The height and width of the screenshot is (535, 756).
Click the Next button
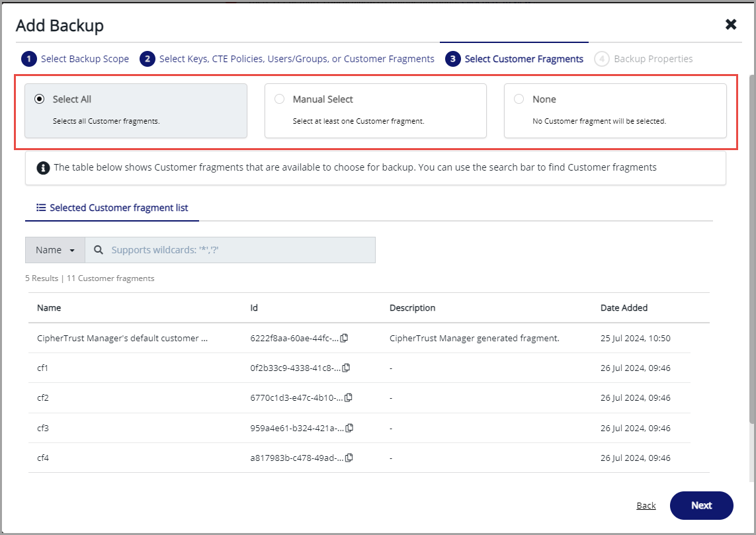[x=701, y=505]
